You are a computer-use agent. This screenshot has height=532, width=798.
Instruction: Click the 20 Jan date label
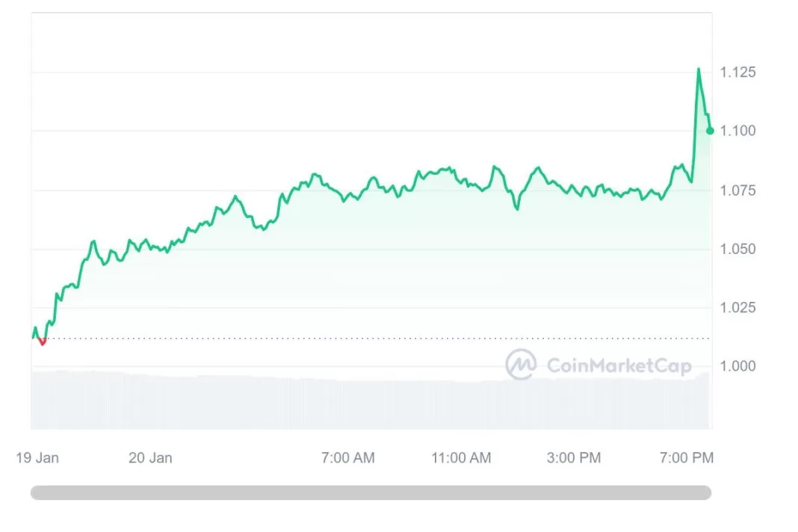coord(150,458)
